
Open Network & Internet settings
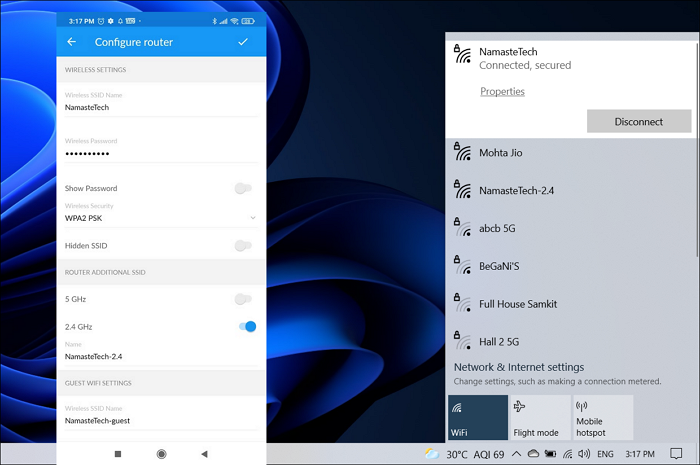(519, 367)
